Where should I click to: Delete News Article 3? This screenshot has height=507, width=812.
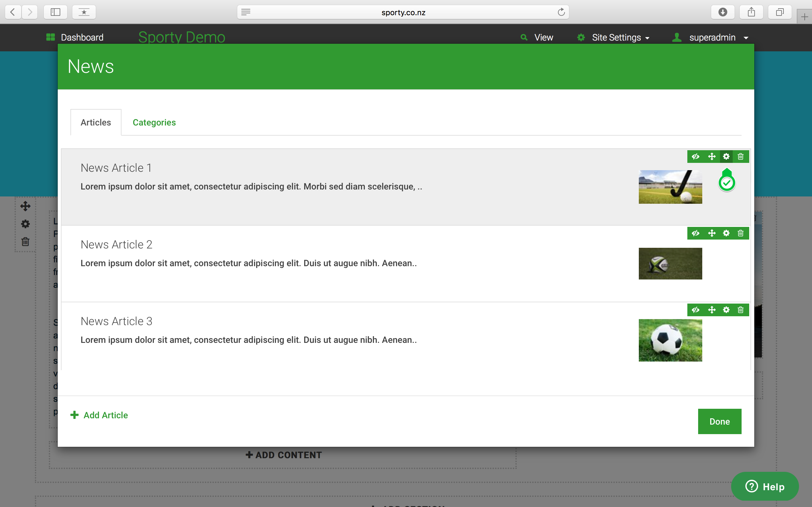point(741,310)
